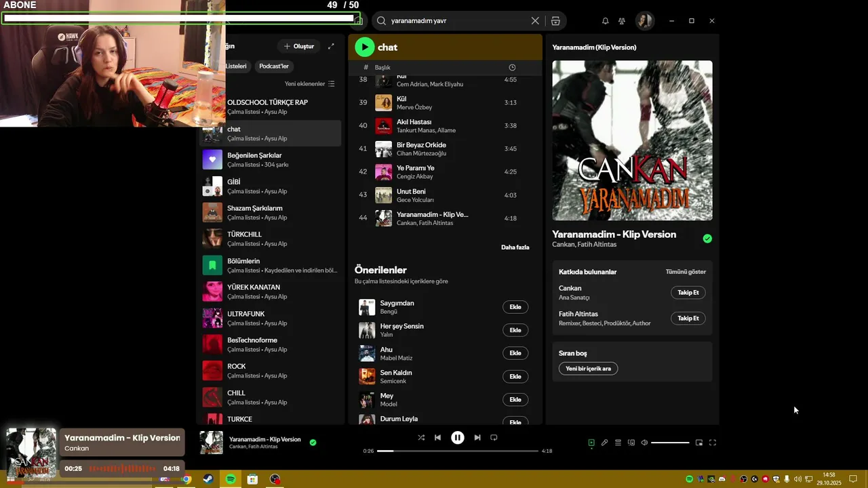Open the GİBİ playlist
The image size is (868, 488).
point(271,186)
